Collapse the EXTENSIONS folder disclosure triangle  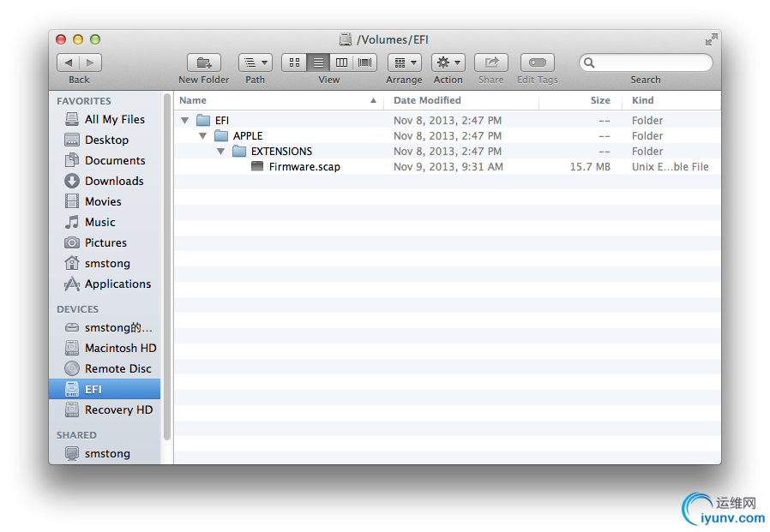coord(221,151)
